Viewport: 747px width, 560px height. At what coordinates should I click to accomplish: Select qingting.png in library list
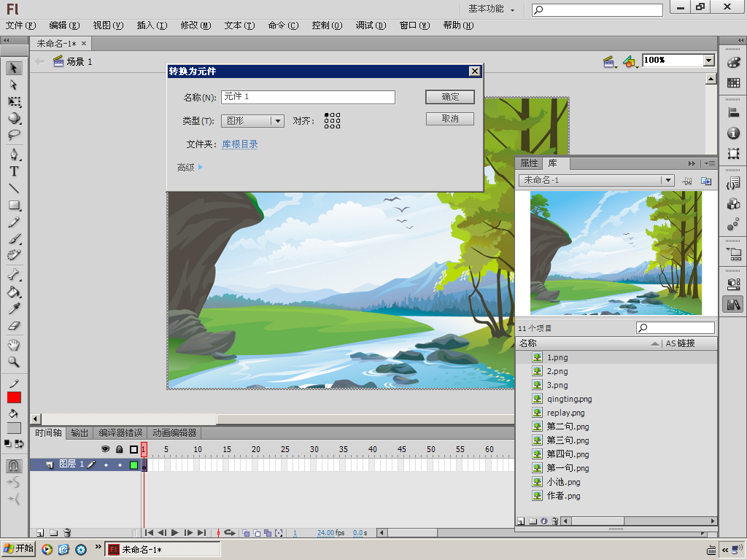tap(569, 399)
